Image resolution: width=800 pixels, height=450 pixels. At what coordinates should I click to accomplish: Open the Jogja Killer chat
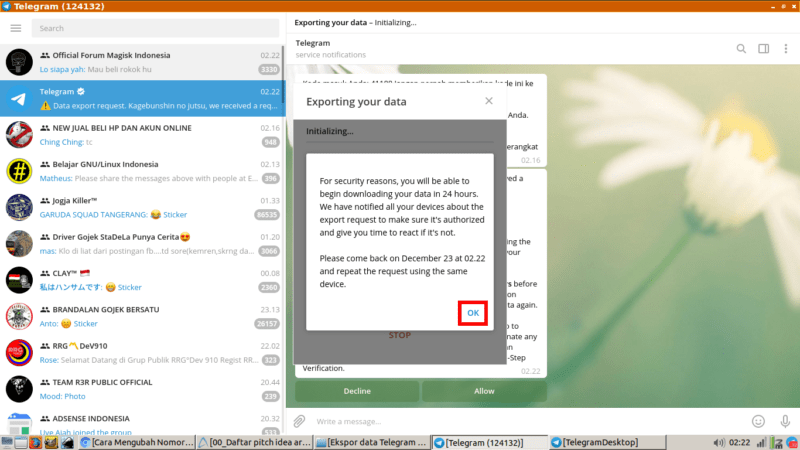click(142, 207)
